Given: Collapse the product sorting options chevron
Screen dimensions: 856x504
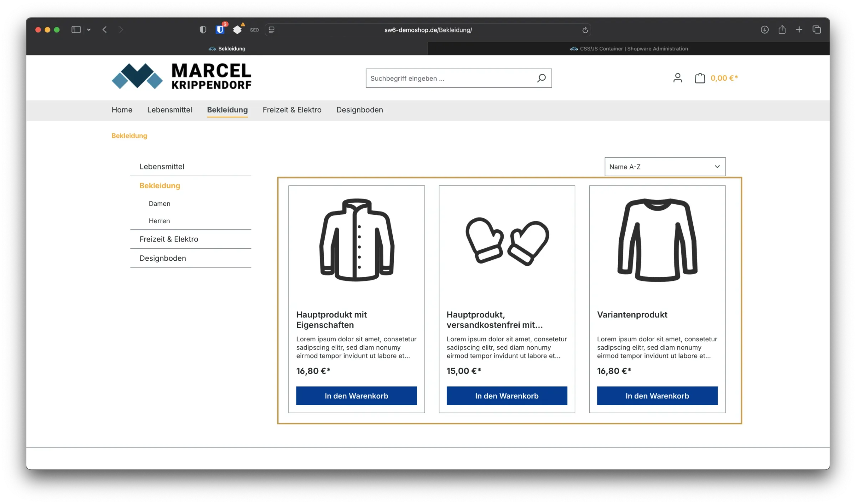Looking at the screenshot, I should [x=717, y=167].
